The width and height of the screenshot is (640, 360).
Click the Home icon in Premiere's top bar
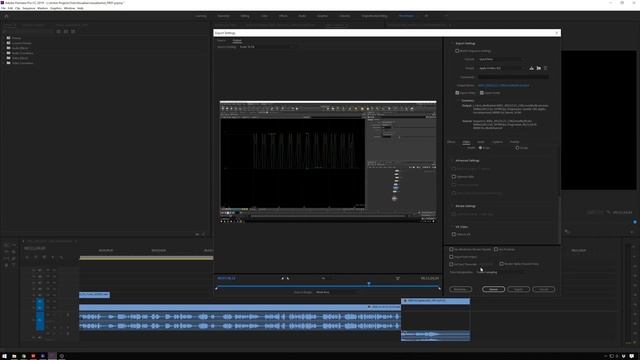pos(6,16)
